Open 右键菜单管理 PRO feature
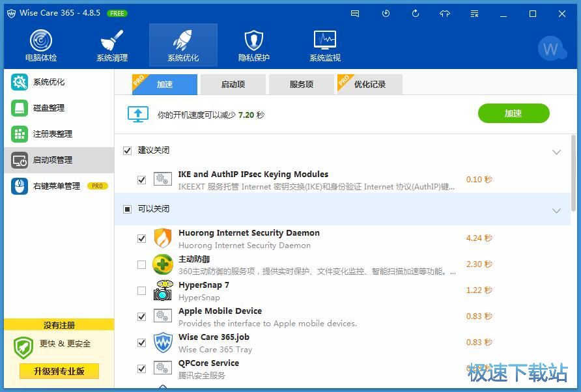This screenshot has height=392, width=581. (51, 186)
